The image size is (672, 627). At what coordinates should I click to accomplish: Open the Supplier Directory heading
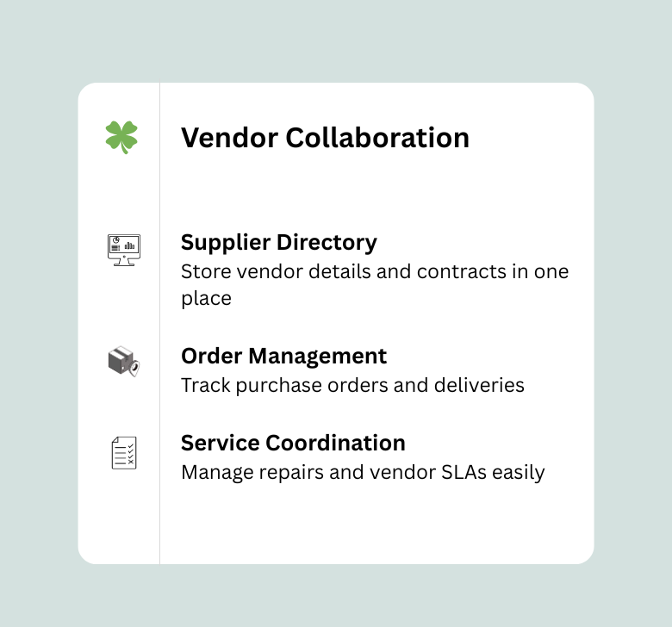pos(278,242)
